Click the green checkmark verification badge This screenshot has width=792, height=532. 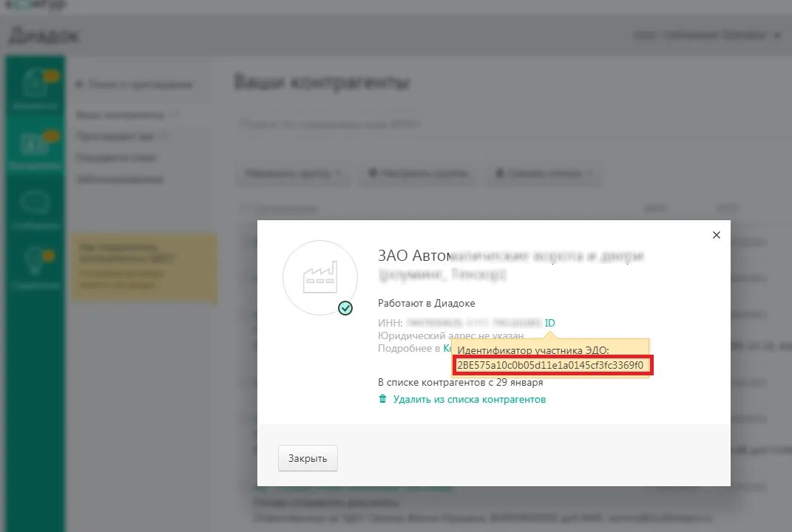[345, 308]
